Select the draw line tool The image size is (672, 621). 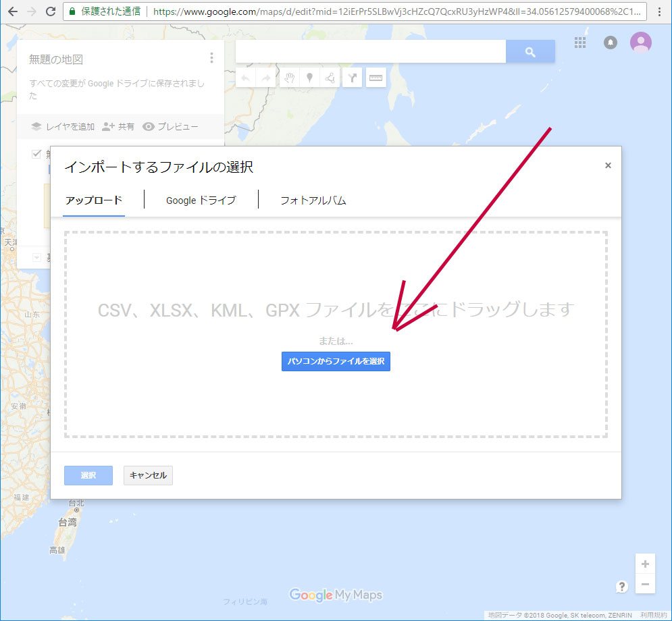tap(330, 78)
